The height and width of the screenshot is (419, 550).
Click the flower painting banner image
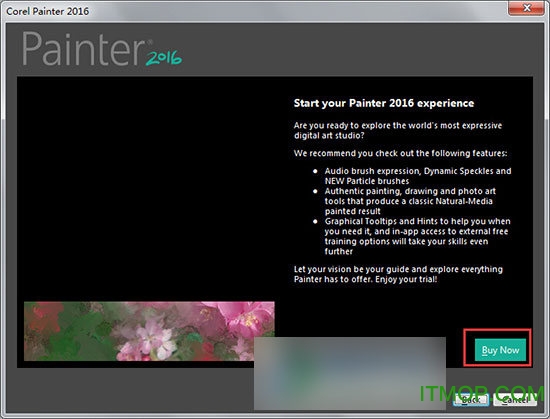(x=149, y=331)
